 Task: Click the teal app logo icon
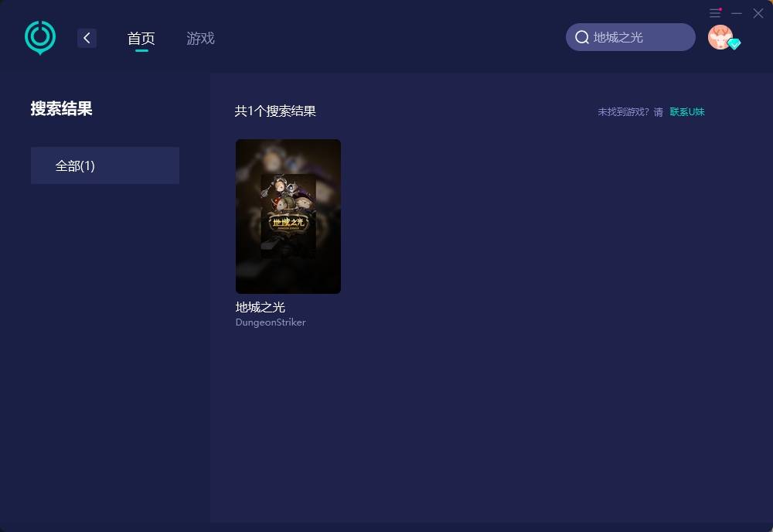[x=40, y=37]
